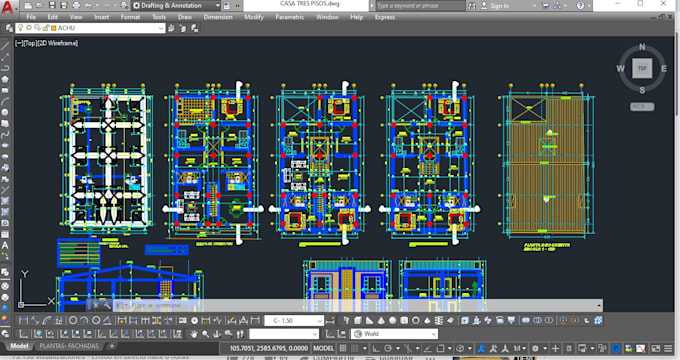This screenshot has width=680, height=360.
Task: Select the Pan hand icon
Action: coord(193,334)
